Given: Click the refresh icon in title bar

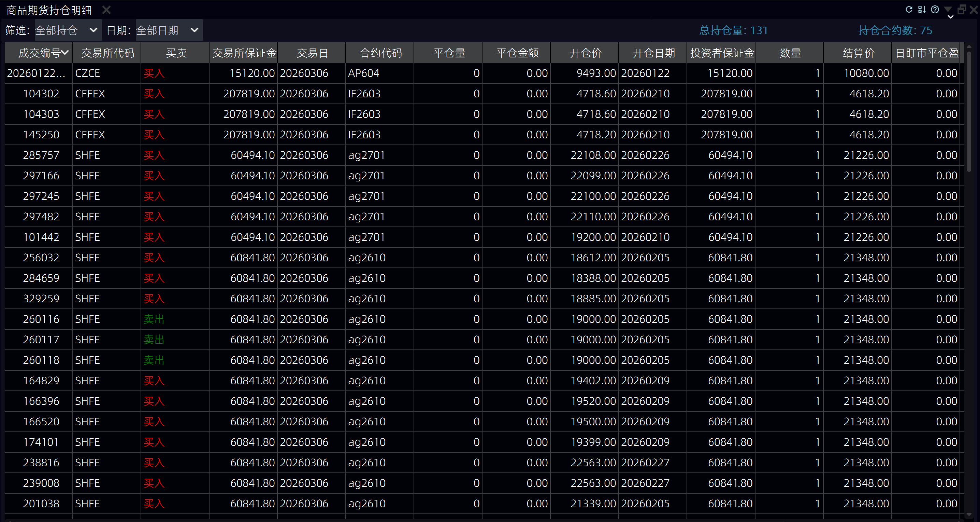Looking at the screenshot, I should pos(909,10).
